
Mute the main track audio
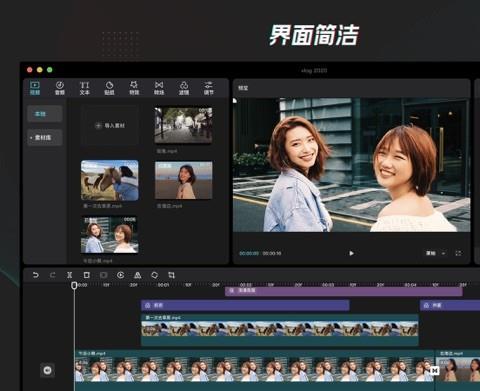(x=47, y=370)
